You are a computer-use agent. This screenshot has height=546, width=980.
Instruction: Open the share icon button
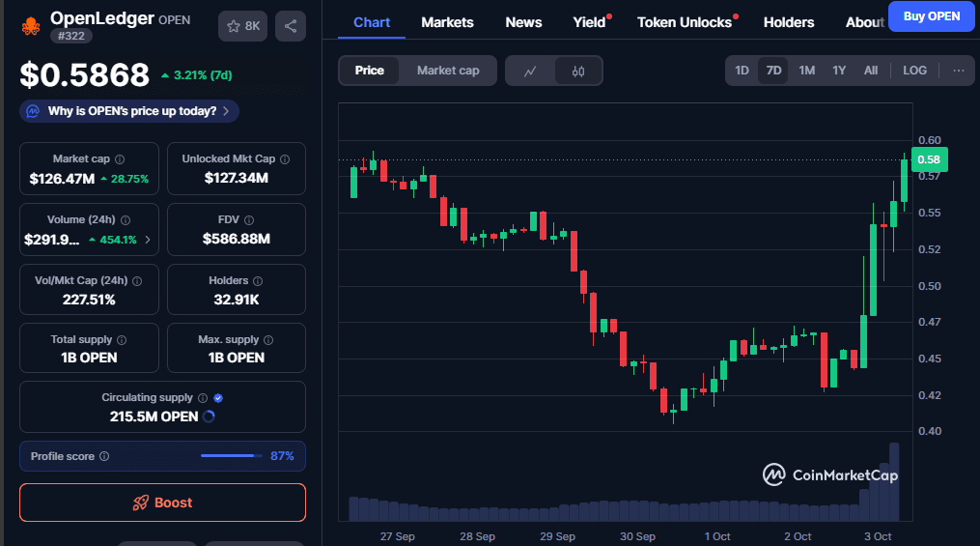click(291, 26)
